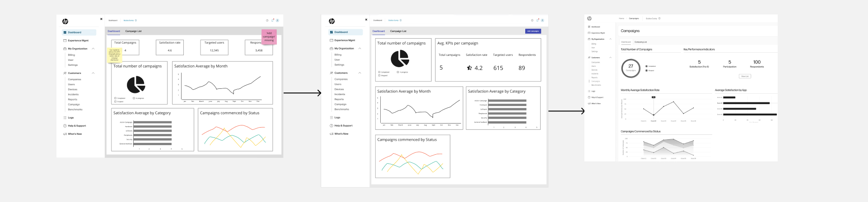Click the Add campaign button in the middle wireframe
The height and width of the screenshot is (202, 868).
tap(533, 31)
